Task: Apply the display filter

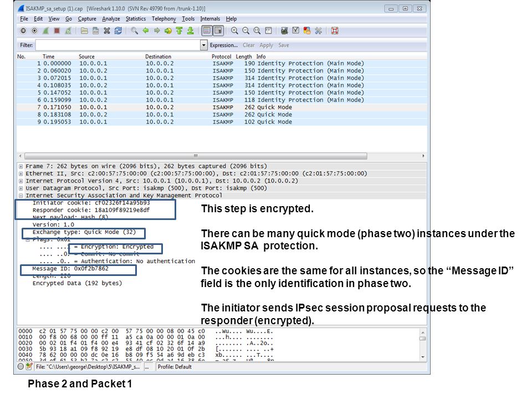Action: point(267,45)
